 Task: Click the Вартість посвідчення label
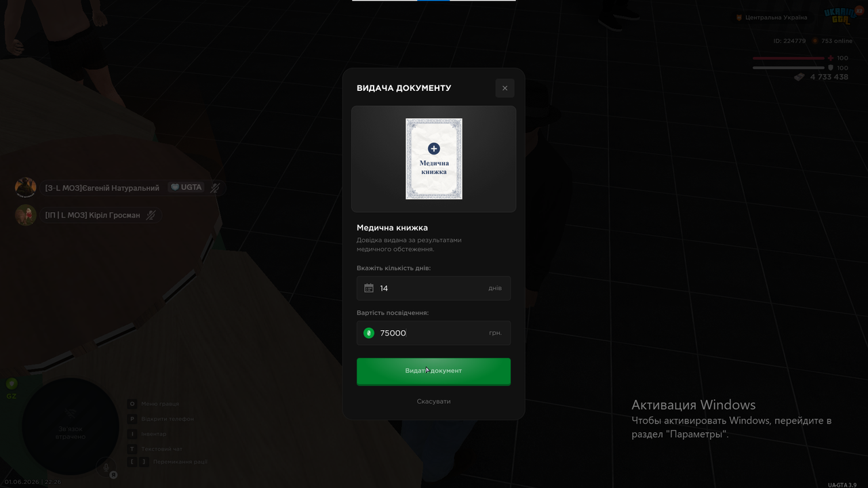(393, 313)
